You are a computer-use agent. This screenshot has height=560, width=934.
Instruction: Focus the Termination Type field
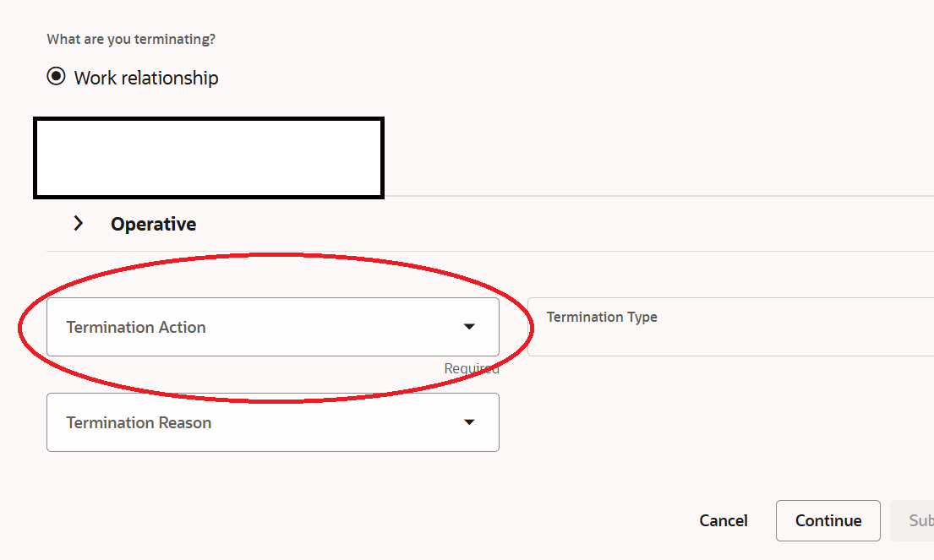click(x=731, y=327)
